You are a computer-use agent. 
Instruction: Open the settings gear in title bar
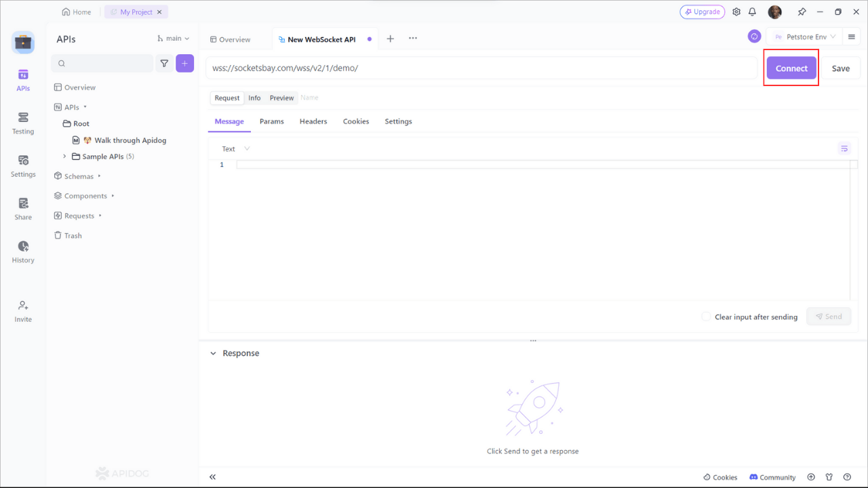pyautogui.click(x=736, y=12)
